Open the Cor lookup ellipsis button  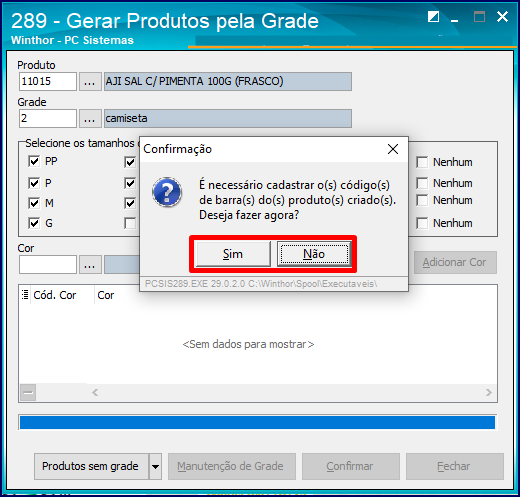pyautogui.click(x=90, y=265)
